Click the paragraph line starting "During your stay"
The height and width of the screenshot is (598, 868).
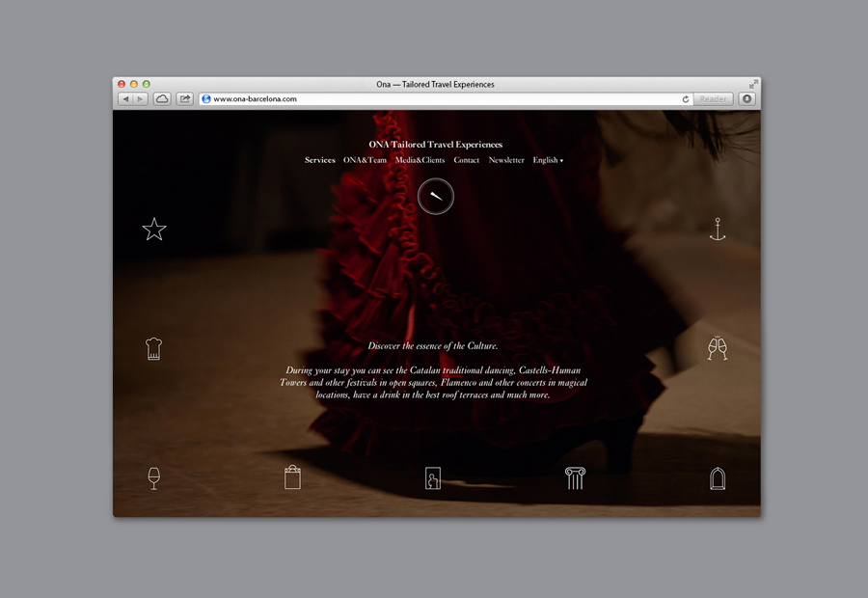click(x=433, y=370)
